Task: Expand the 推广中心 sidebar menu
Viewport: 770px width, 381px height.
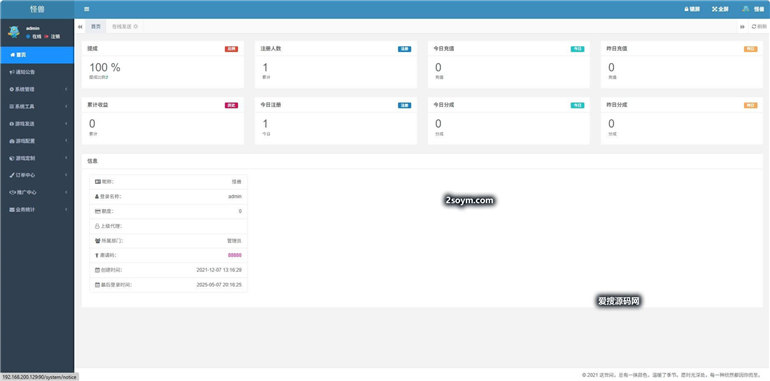Action: click(x=37, y=192)
